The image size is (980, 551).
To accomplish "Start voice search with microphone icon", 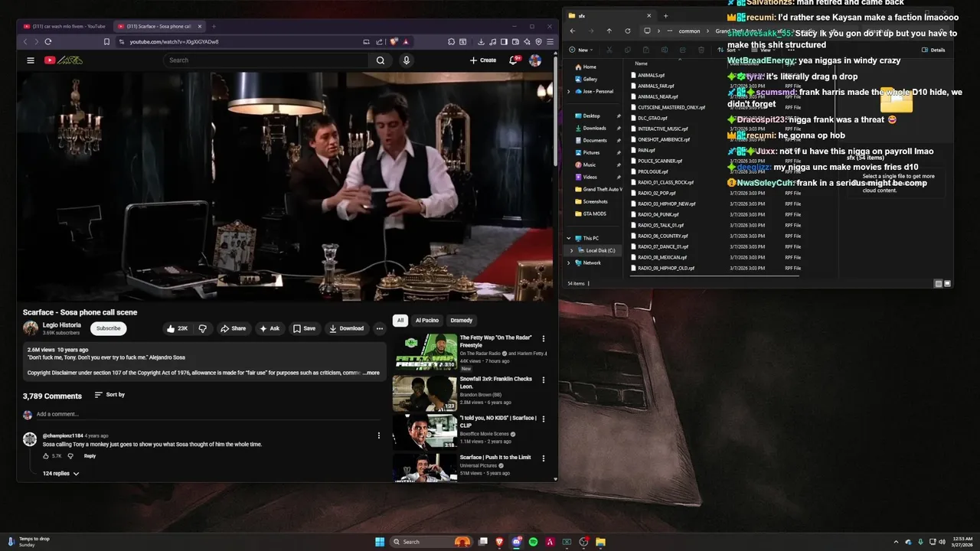I will pyautogui.click(x=406, y=60).
